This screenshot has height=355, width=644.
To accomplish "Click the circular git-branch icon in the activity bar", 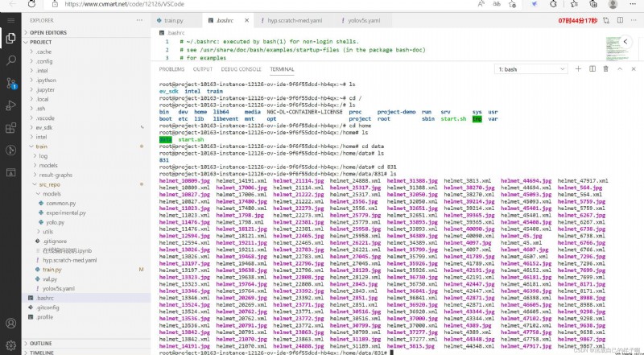I will pos(10,150).
